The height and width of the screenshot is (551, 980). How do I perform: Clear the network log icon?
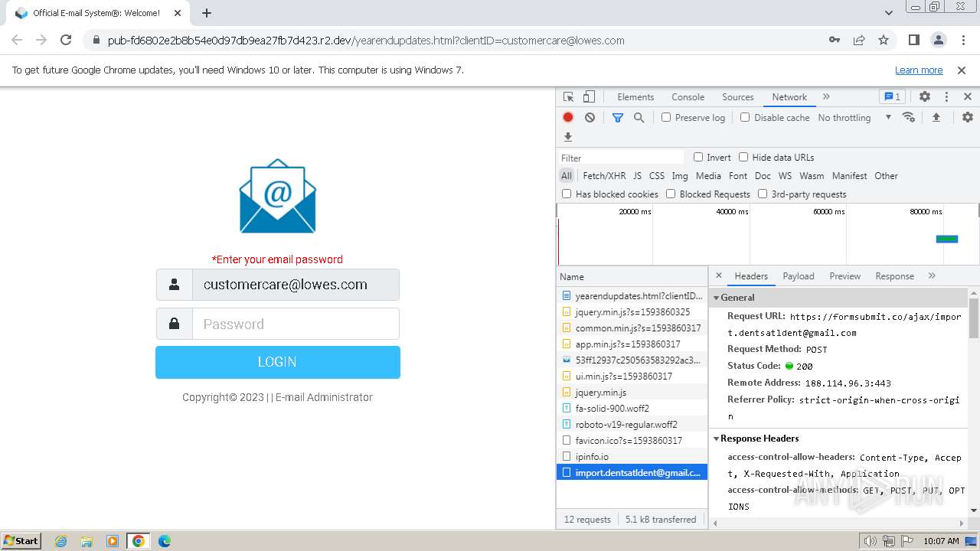(x=590, y=117)
